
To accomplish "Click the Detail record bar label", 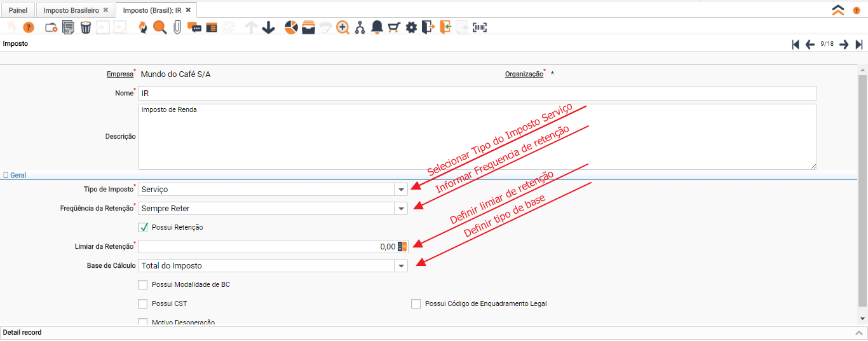I will tap(22, 333).
